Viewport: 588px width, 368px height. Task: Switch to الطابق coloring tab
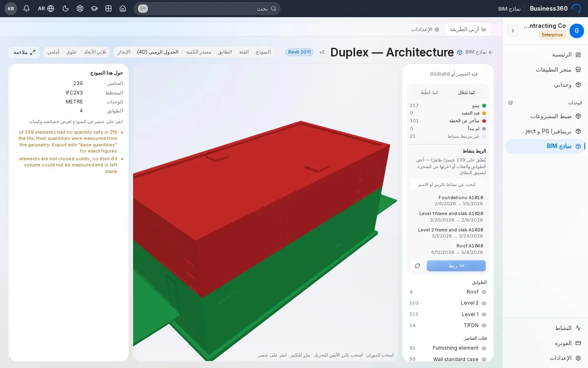pos(225,52)
